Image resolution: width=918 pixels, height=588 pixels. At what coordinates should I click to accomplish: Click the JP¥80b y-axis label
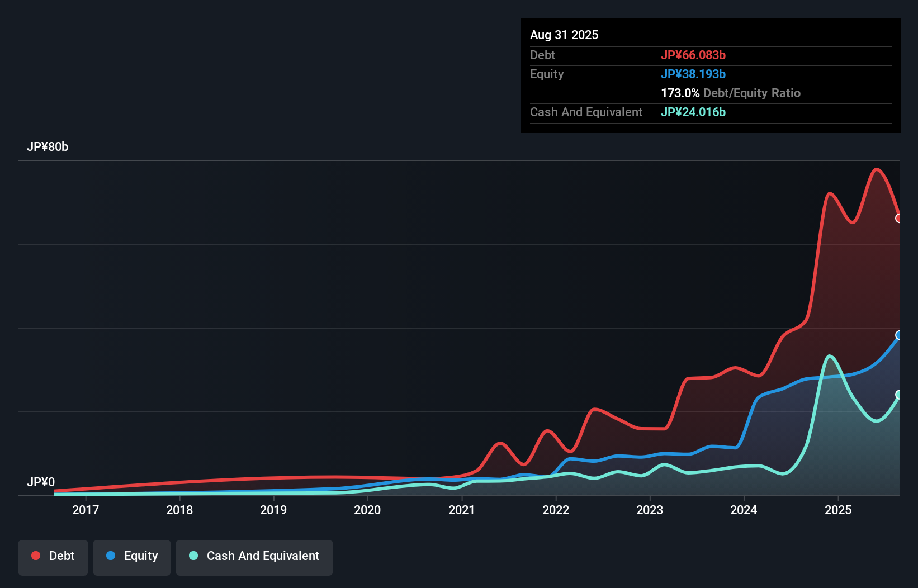point(48,147)
